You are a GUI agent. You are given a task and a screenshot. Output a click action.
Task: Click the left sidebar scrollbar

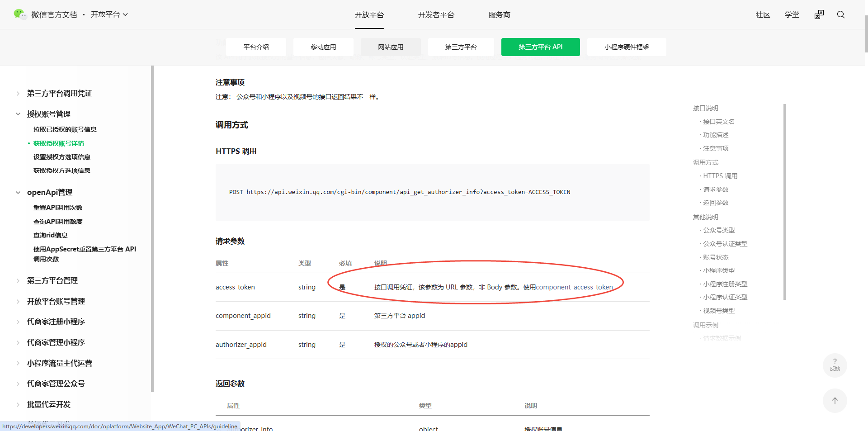[x=152, y=229]
